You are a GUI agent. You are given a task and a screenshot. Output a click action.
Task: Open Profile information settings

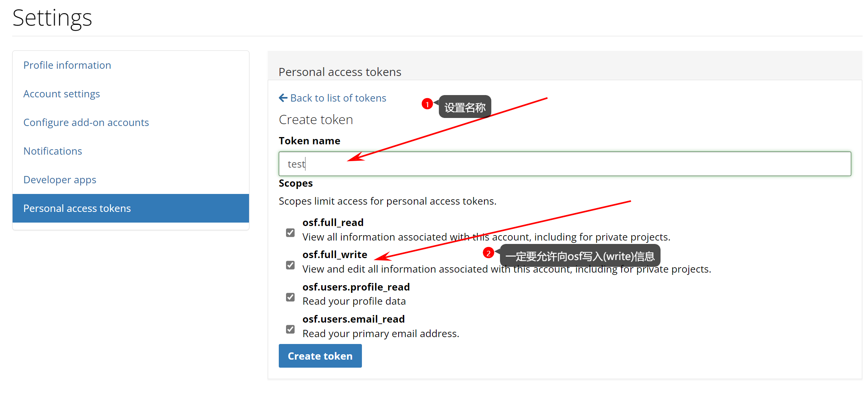tap(67, 65)
